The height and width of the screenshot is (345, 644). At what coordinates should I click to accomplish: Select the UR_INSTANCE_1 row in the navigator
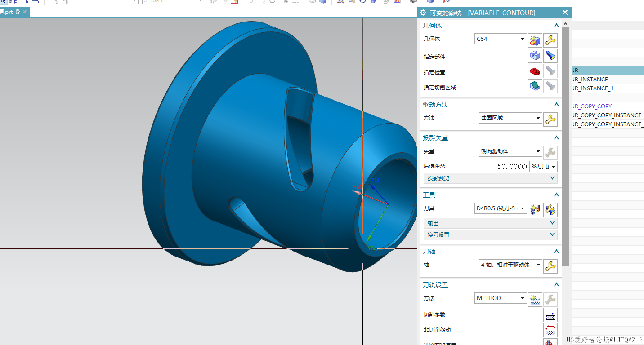608,88
